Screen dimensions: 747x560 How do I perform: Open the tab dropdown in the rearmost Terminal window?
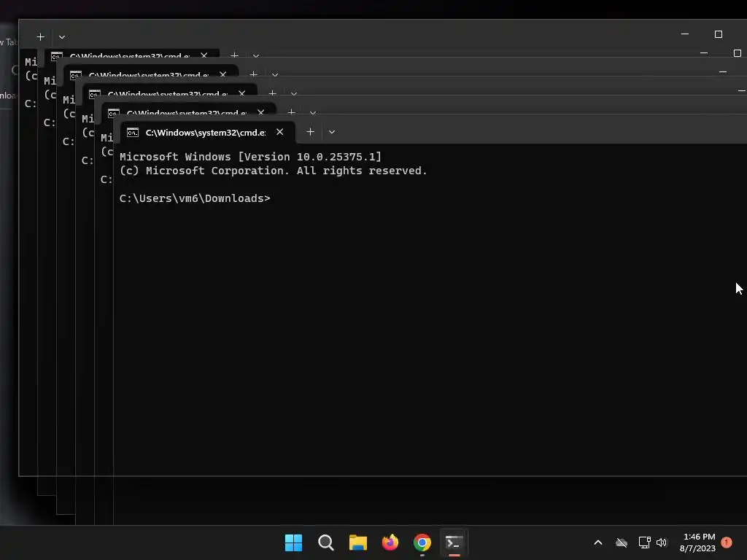[x=62, y=36]
